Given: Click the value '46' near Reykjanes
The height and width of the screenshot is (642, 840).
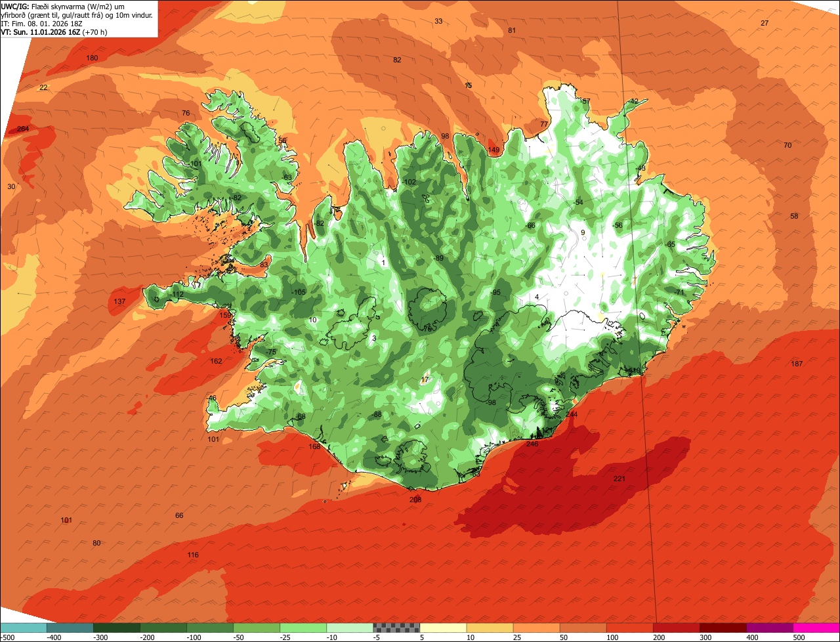Looking at the screenshot, I should [212, 398].
